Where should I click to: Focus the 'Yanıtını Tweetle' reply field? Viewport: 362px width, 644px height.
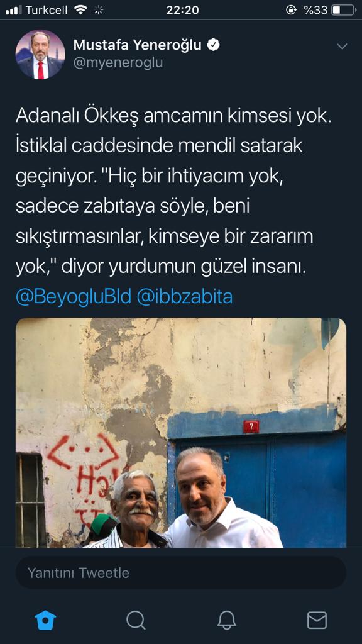pos(181,572)
